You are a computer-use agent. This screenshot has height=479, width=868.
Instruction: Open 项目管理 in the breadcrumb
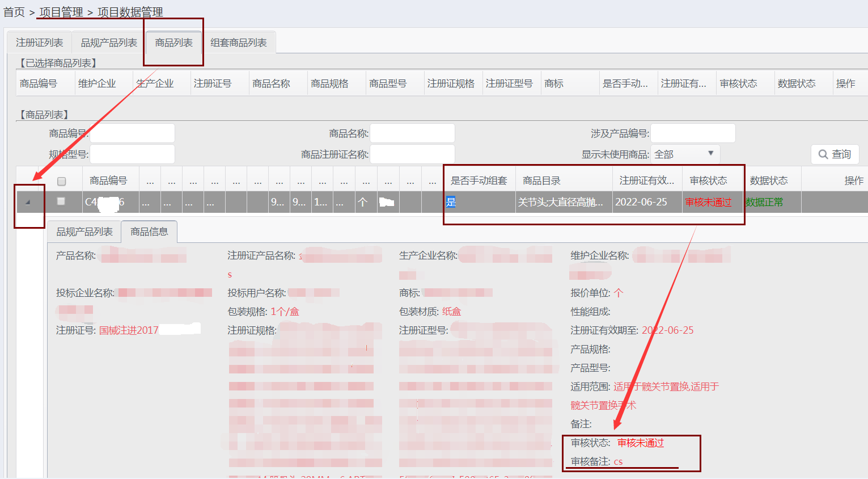(61, 12)
